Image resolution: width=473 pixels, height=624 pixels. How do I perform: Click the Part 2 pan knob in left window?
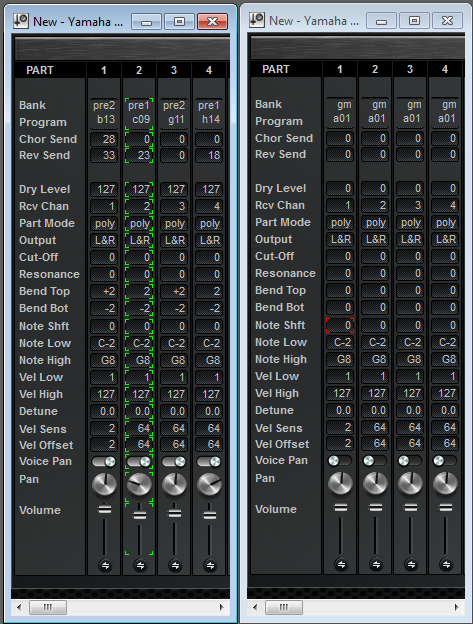point(139,484)
